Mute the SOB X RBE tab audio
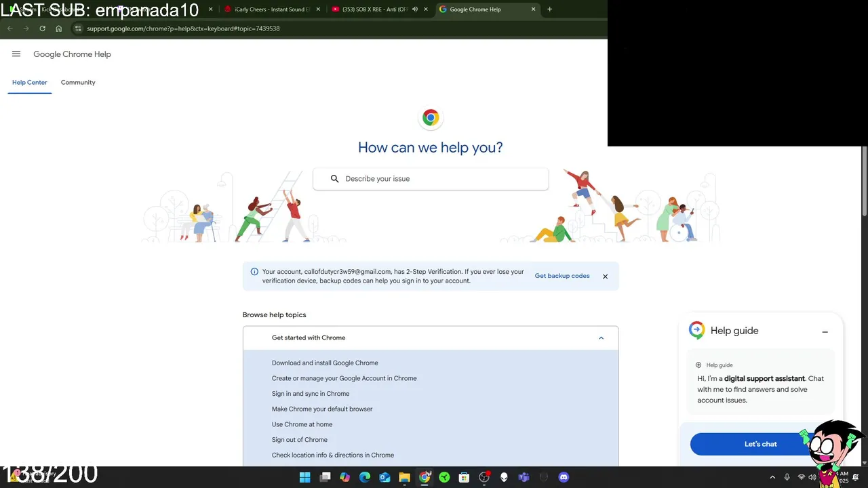This screenshot has height=488, width=868. point(415,9)
